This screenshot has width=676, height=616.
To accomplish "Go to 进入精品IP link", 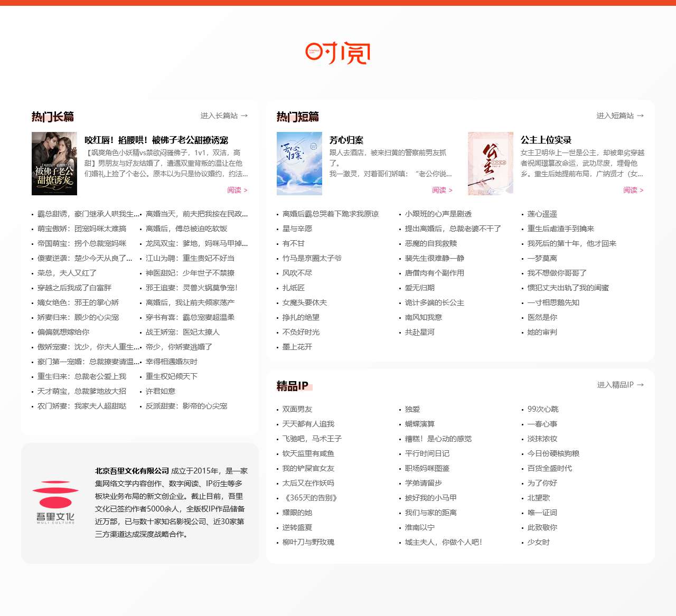I will point(621,385).
